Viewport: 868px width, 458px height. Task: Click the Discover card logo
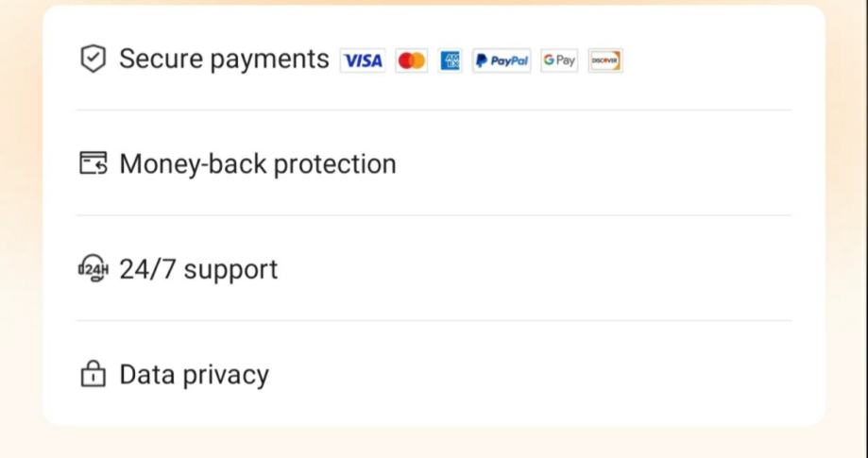604,61
